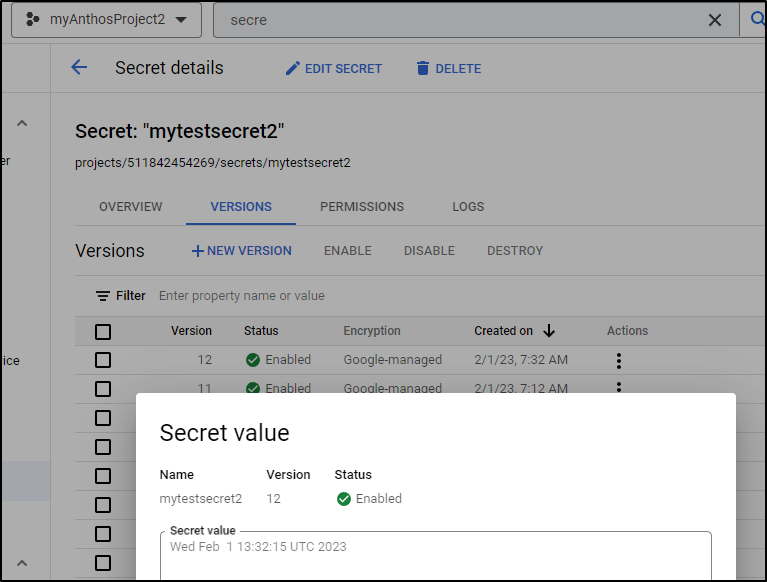Click the EDIT SECRET button
The height and width of the screenshot is (582, 767).
tap(334, 68)
